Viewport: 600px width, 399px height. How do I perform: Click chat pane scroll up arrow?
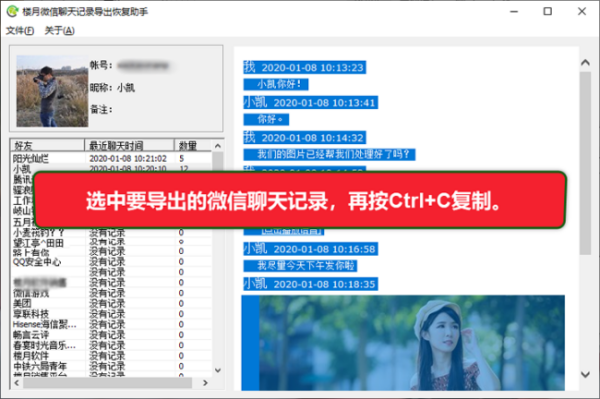point(585,62)
